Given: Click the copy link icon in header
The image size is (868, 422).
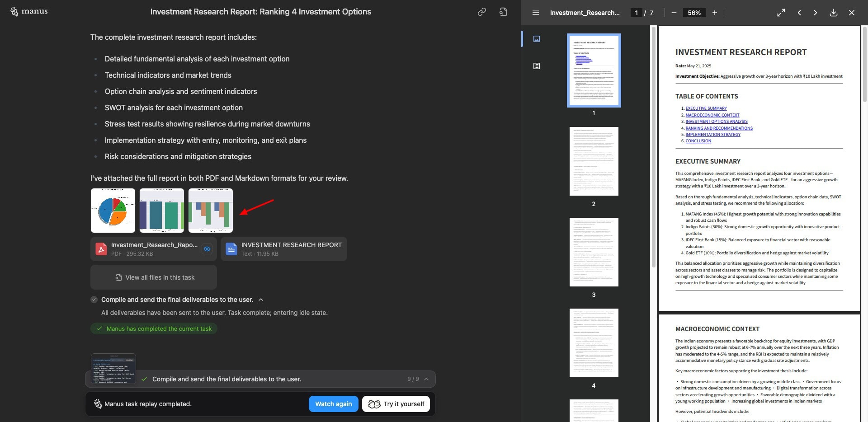Looking at the screenshot, I should tap(481, 12).
